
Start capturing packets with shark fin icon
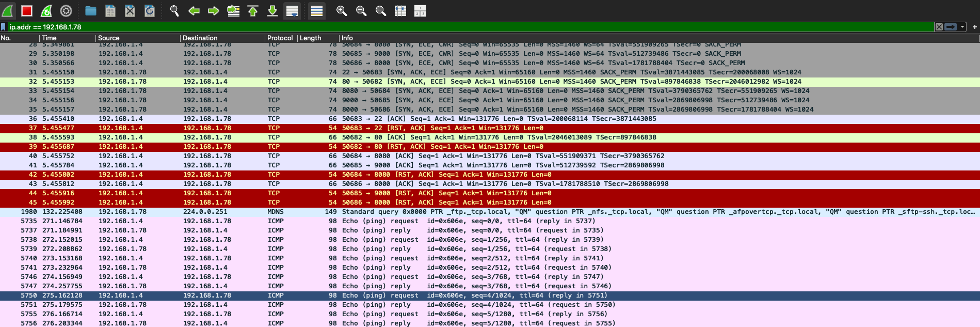point(8,11)
